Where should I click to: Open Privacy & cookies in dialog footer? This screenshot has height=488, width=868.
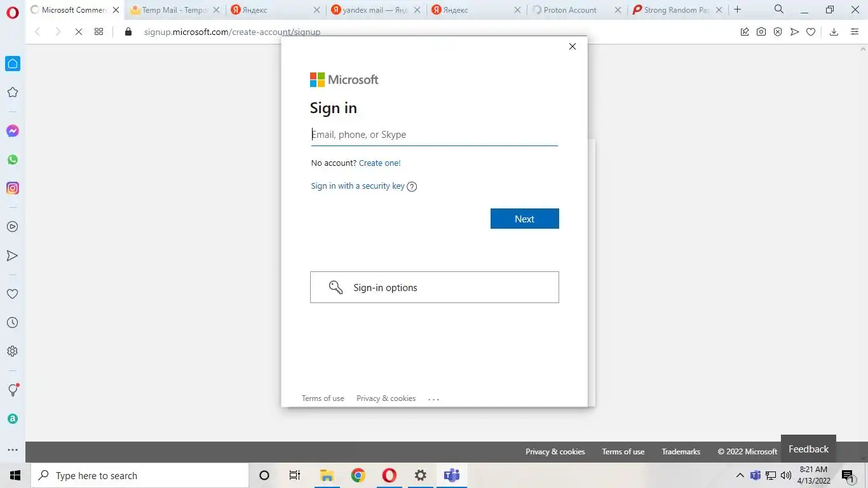(x=386, y=398)
